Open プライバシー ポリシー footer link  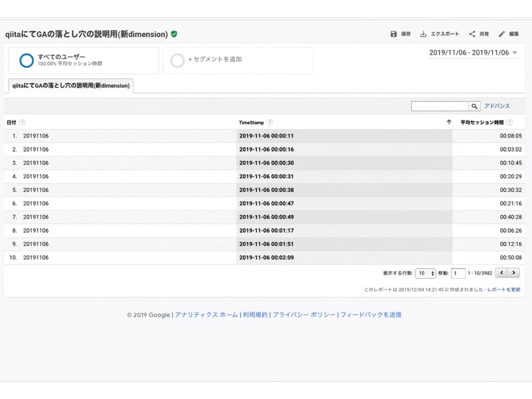[304, 315]
